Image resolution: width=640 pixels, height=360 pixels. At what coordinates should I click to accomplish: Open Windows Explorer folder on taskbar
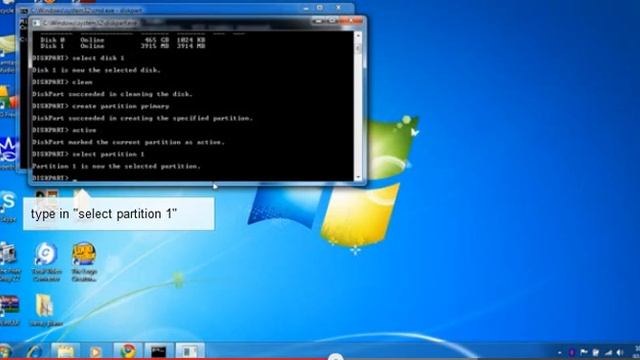tap(65, 351)
